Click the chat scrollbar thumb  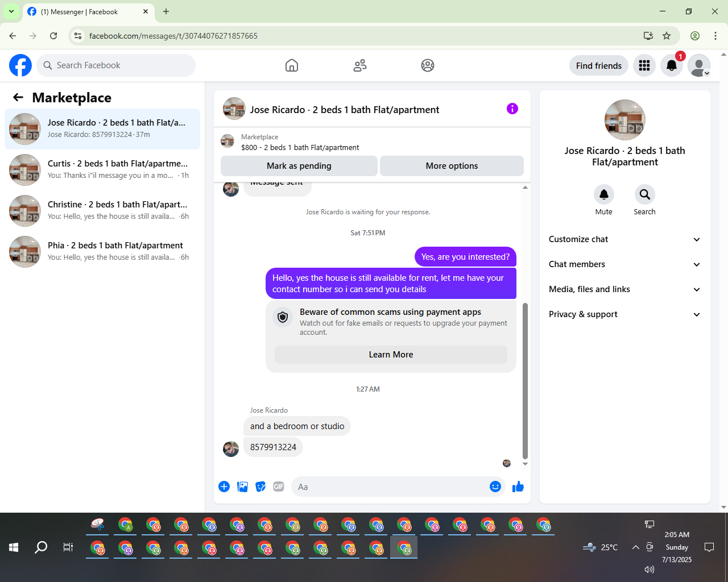click(x=525, y=381)
